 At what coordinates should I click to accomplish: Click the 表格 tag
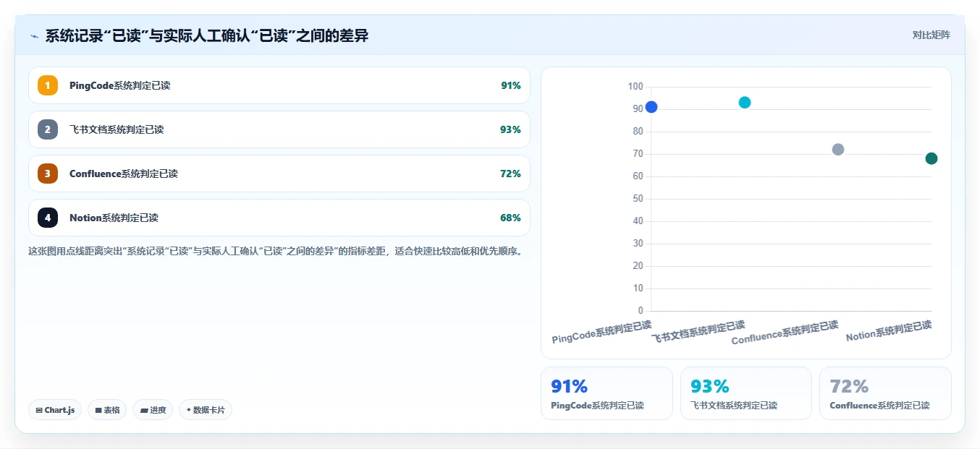[107, 410]
